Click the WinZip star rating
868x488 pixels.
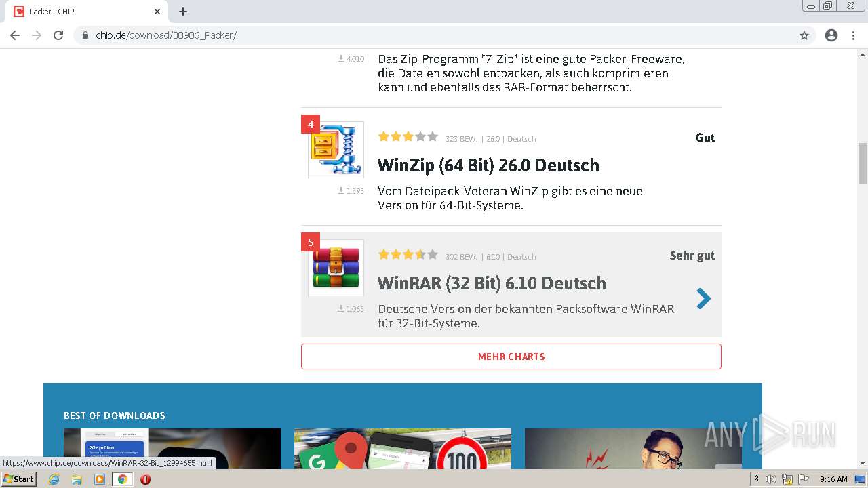(x=408, y=137)
